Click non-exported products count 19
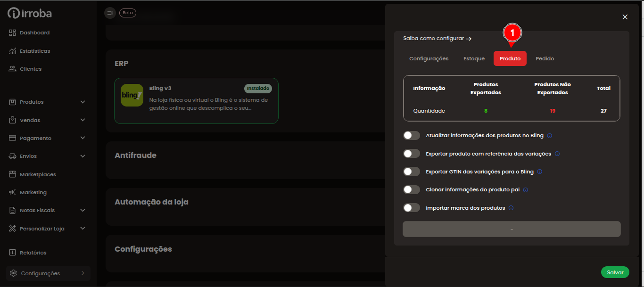This screenshot has width=644, height=287. pos(553,111)
